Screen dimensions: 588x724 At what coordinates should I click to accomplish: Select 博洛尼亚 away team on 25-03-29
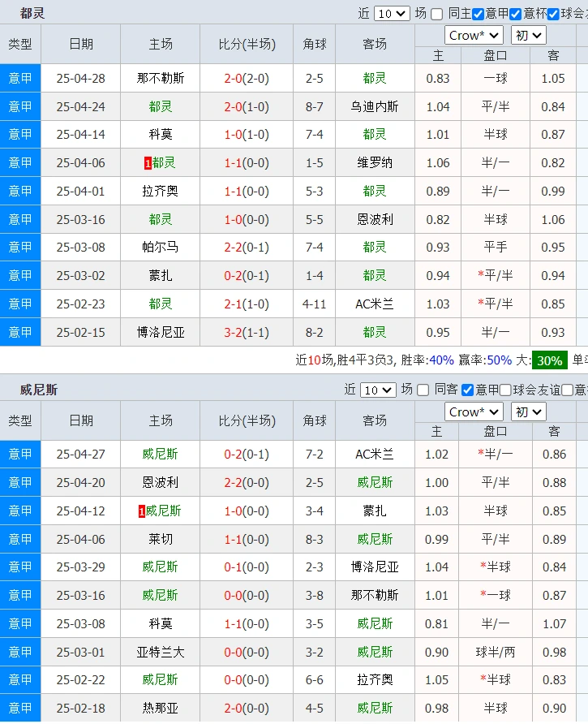[x=375, y=567]
